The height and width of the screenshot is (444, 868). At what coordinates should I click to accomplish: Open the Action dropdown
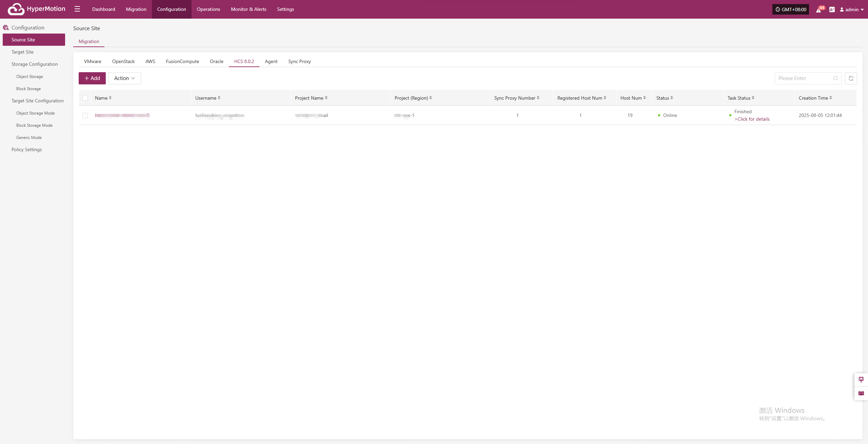point(125,78)
